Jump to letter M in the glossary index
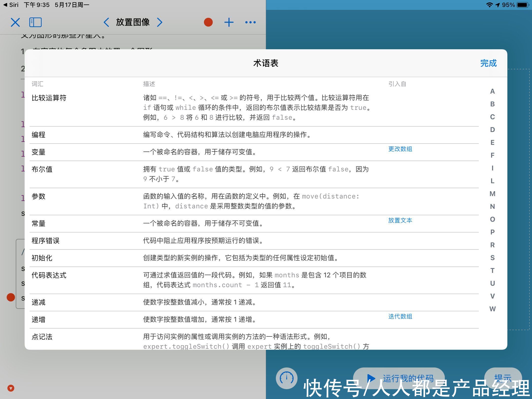The image size is (532, 399). (493, 194)
